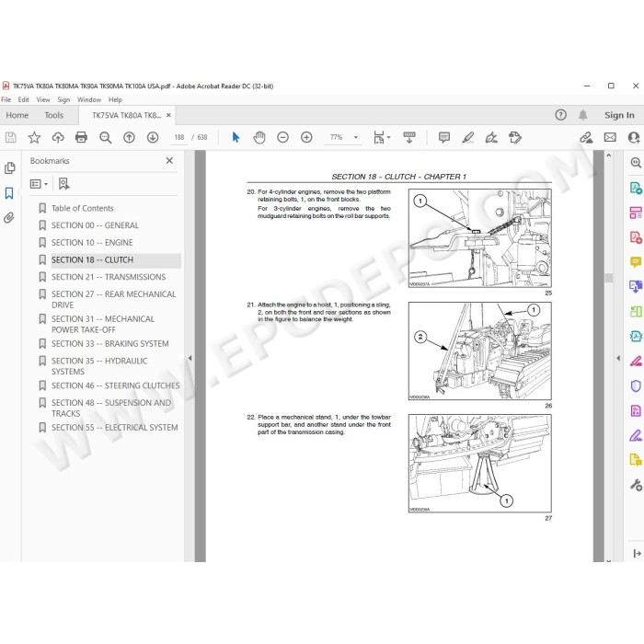
Task: Open SECTION 10 -- ENGINE bookmark
Action: (x=92, y=243)
